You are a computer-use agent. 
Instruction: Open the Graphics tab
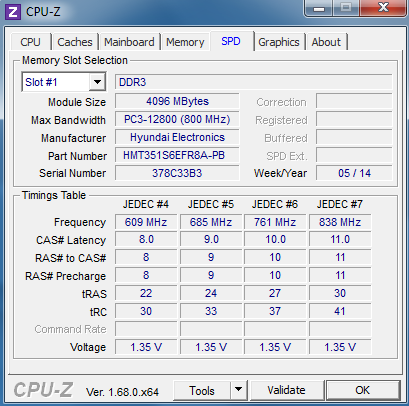(279, 42)
